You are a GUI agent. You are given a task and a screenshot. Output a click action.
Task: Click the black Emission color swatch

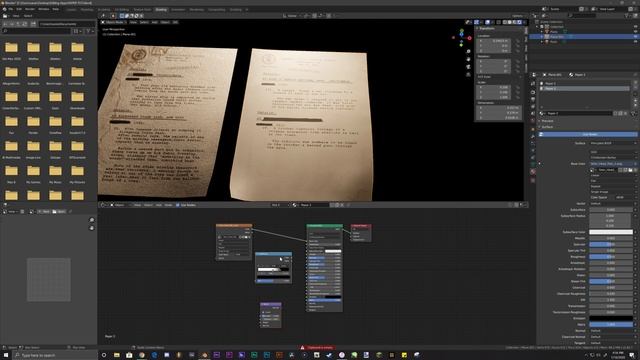click(611, 318)
